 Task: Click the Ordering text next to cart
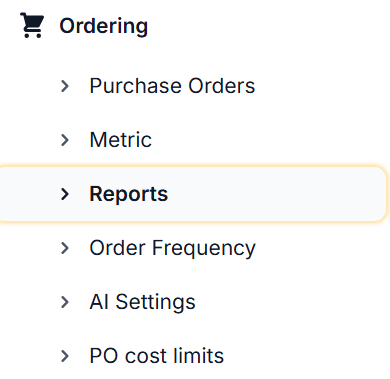coord(104,26)
